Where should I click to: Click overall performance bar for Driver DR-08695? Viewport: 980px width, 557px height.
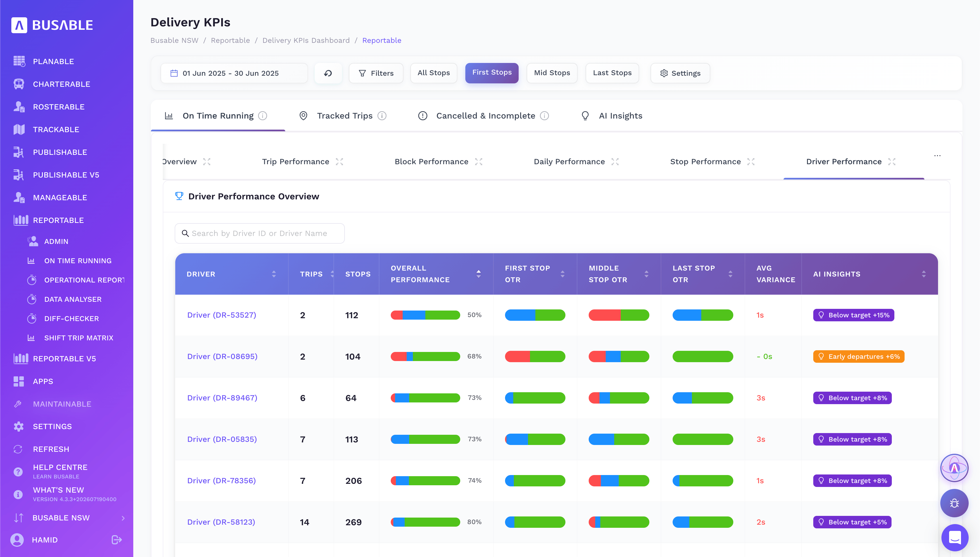[x=425, y=356]
